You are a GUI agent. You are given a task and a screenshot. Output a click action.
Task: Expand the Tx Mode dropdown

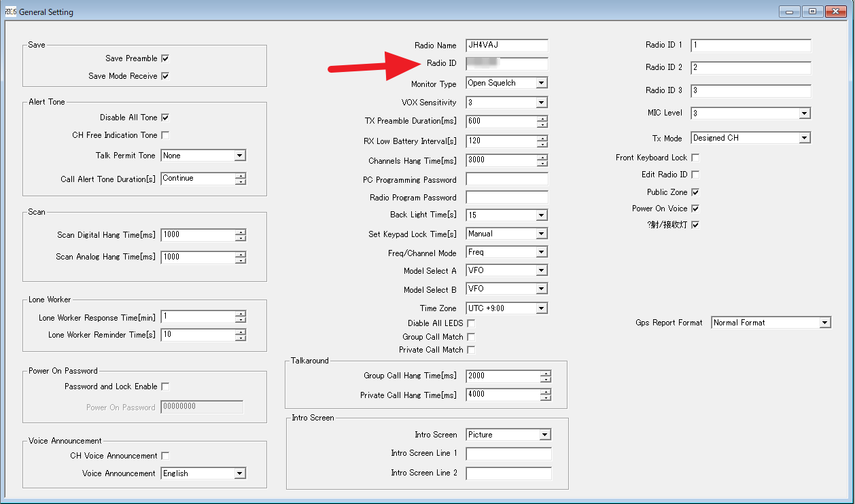pos(805,138)
